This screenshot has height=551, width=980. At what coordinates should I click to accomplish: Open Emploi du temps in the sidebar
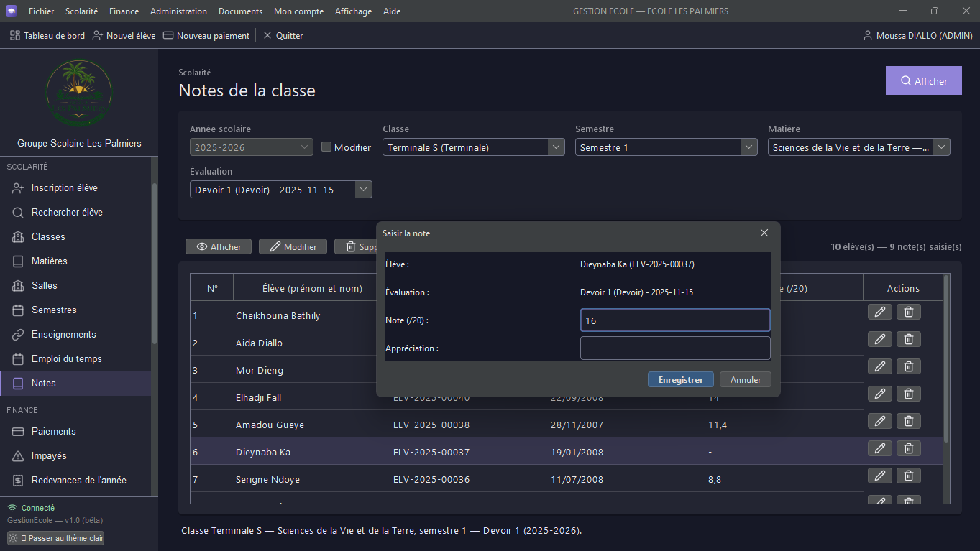click(75, 358)
